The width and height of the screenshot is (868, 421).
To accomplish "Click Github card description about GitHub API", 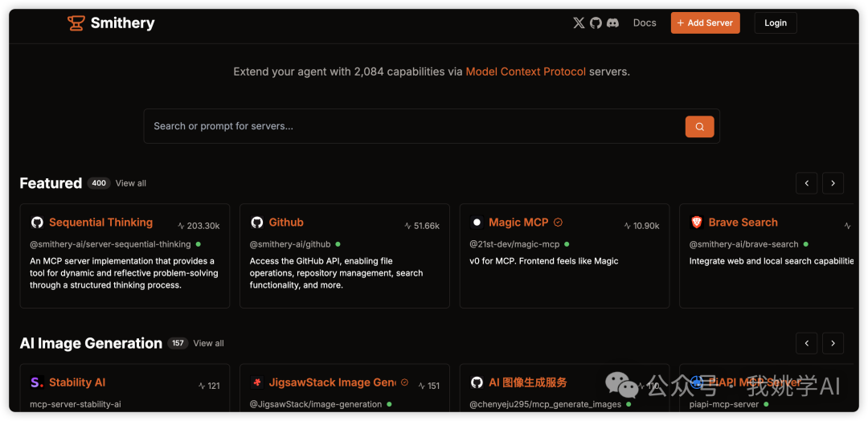I will [x=337, y=272].
